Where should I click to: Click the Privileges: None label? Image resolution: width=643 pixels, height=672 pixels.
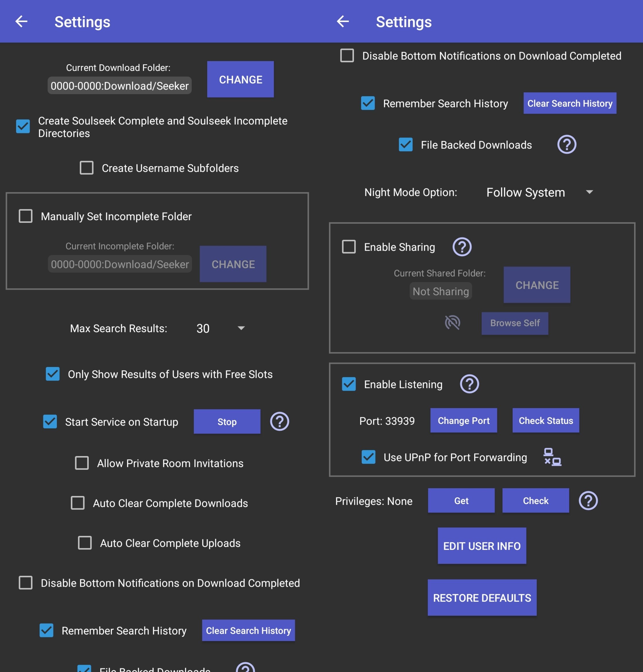click(x=373, y=501)
